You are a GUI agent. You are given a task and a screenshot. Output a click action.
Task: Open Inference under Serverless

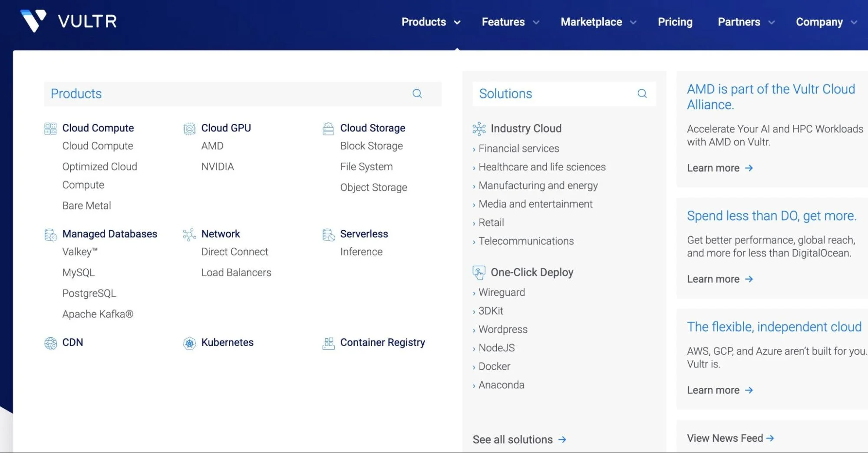click(x=361, y=252)
